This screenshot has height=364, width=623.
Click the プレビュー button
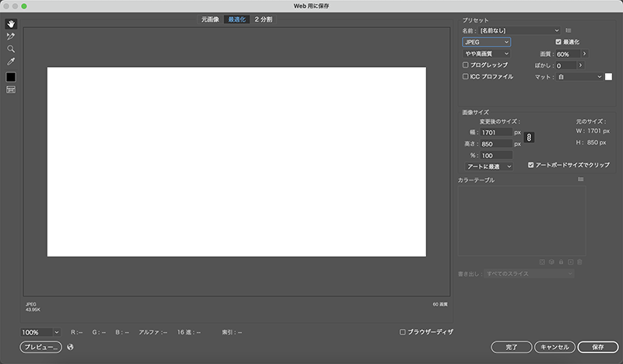point(41,347)
